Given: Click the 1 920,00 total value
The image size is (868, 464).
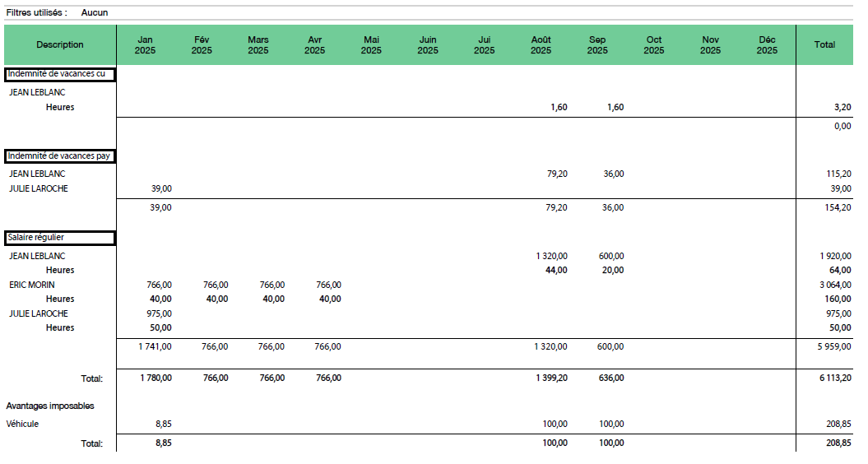Looking at the screenshot, I should click(x=835, y=256).
